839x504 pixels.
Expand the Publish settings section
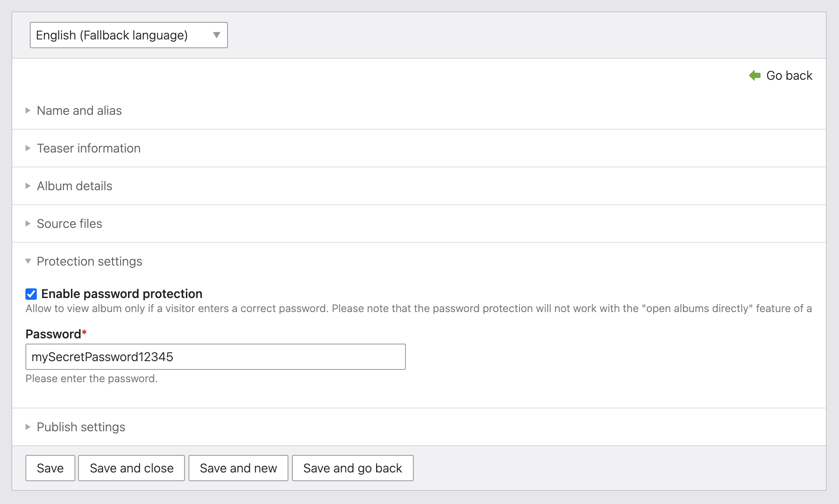(x=81, y=427)
